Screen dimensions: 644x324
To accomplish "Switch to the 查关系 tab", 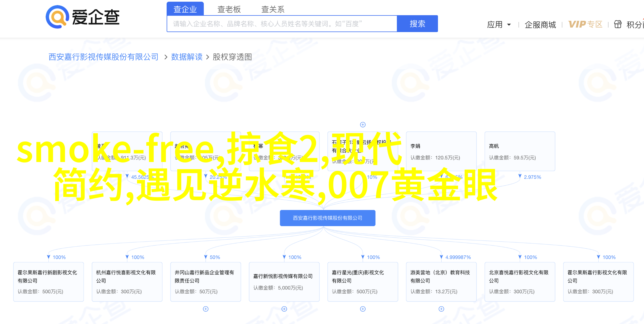I will tap(273, 9).
